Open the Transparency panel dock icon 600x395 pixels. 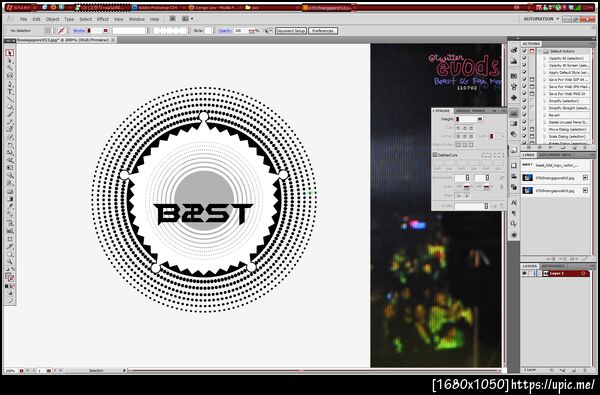[x=514, y=134]
